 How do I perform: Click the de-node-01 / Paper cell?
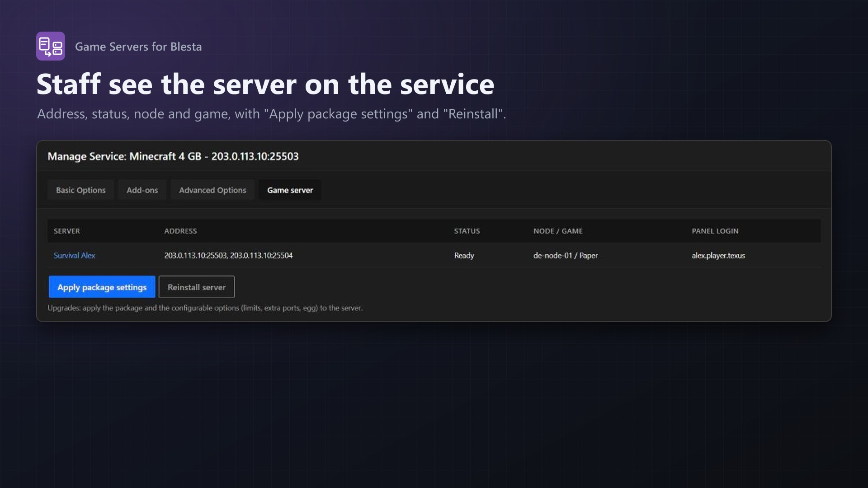[566, 255]
